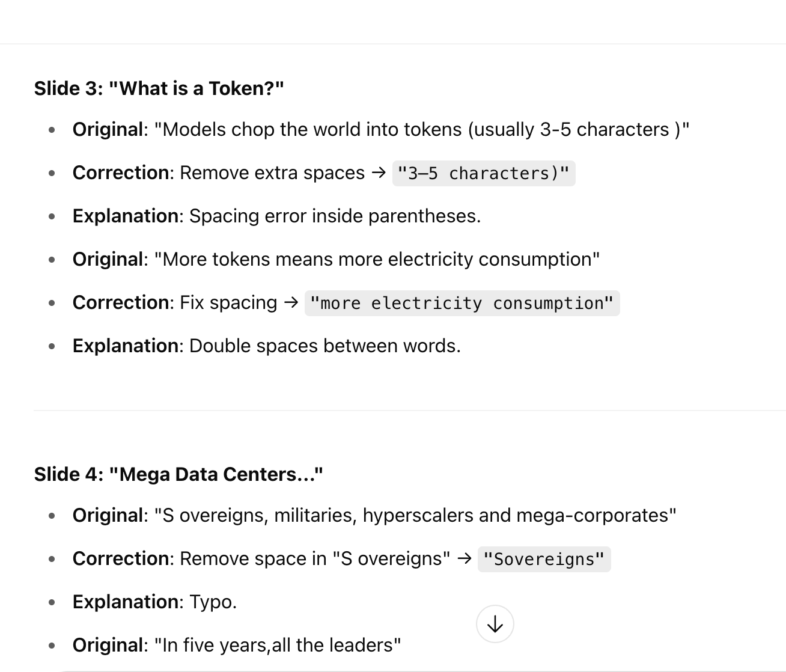Click the "Remove extra spaces" correction text
This screenshot has width=786, height=672.
click(x=272, y=173)
